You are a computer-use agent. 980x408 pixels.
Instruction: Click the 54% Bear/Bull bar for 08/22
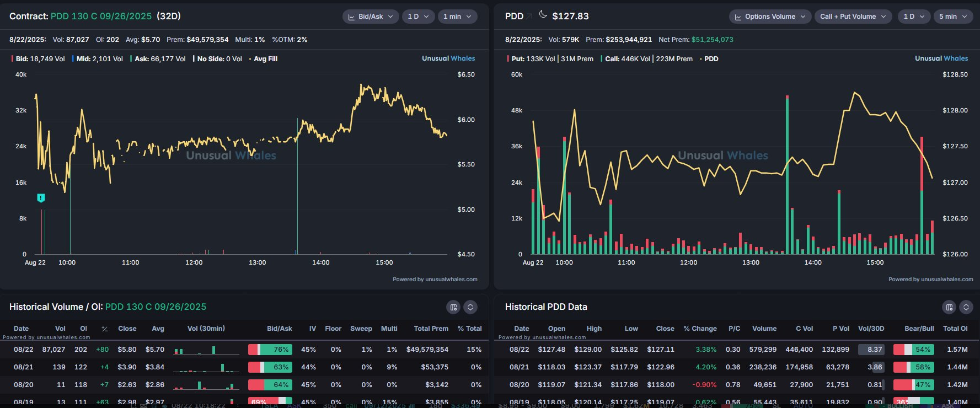(x=914, y=350)
